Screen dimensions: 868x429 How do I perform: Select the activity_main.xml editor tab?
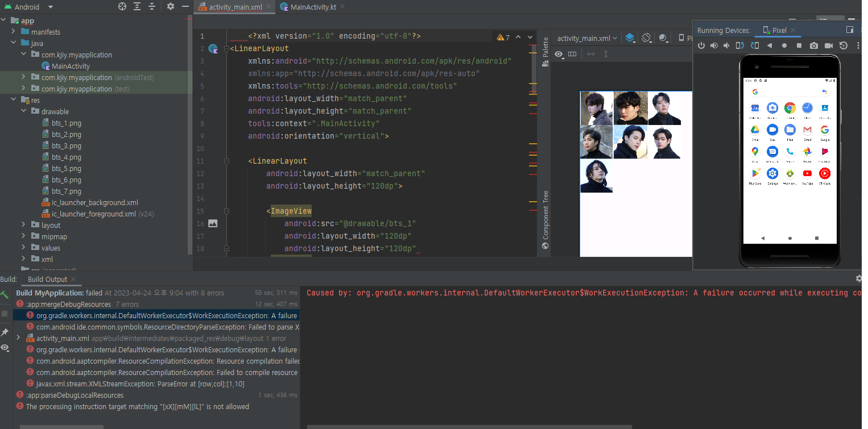pos(235,7)
